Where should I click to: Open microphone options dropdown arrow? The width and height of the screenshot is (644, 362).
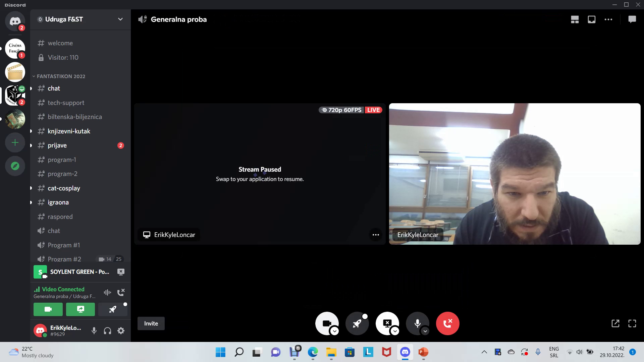pyautogui.click(x=425, y=331)
